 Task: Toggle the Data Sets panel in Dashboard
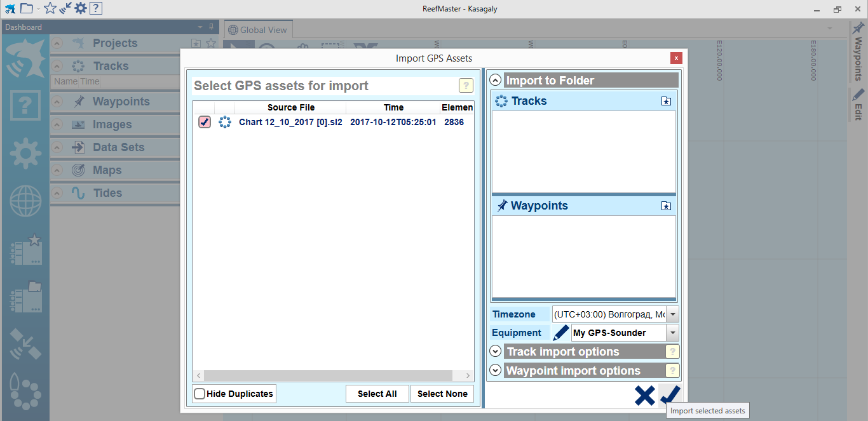tap(57, 147)
